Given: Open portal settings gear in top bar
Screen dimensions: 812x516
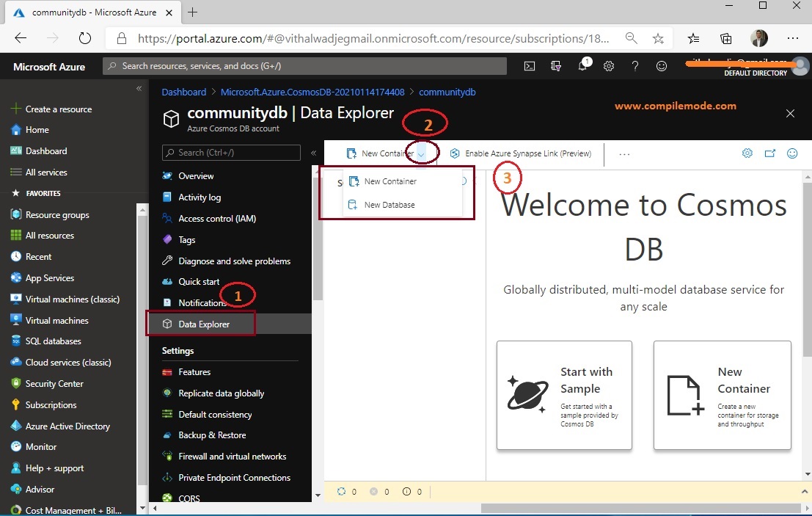Looking at the screenshot, I should click(609, 65).
